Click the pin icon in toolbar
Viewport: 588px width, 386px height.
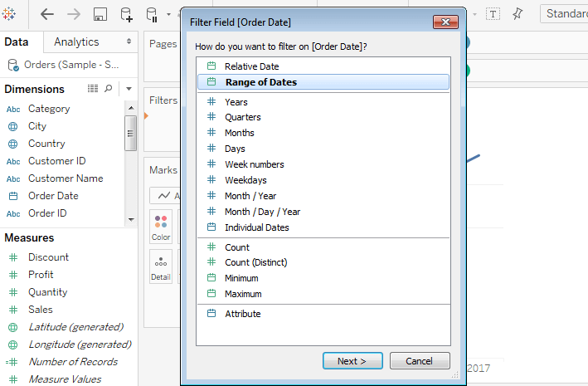click(518, 14)
